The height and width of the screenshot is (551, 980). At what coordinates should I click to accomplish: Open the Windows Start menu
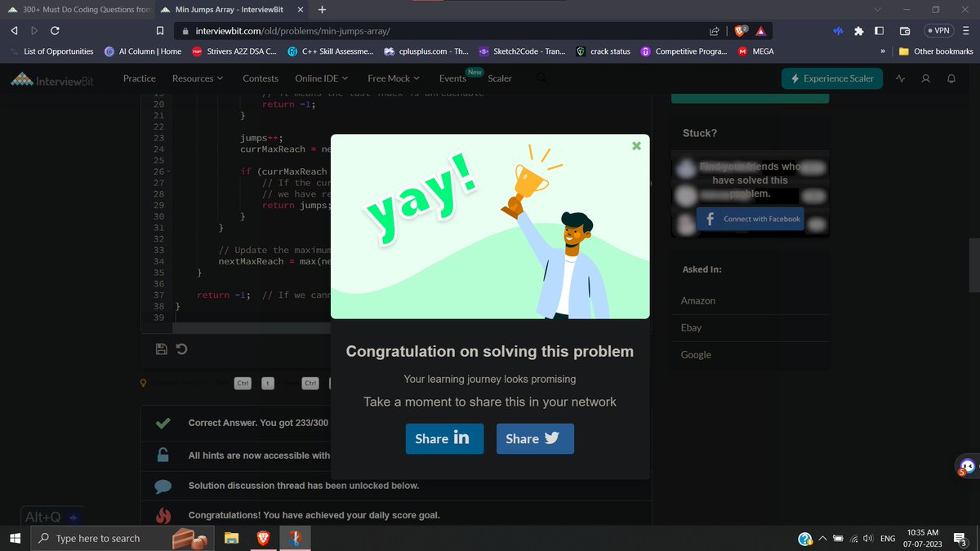pos(15,538)
